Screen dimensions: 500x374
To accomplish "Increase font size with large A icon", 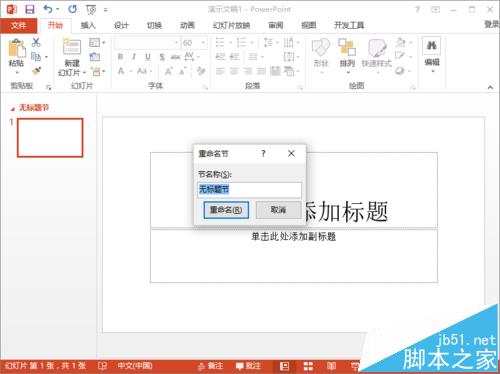I will [169, 71].
